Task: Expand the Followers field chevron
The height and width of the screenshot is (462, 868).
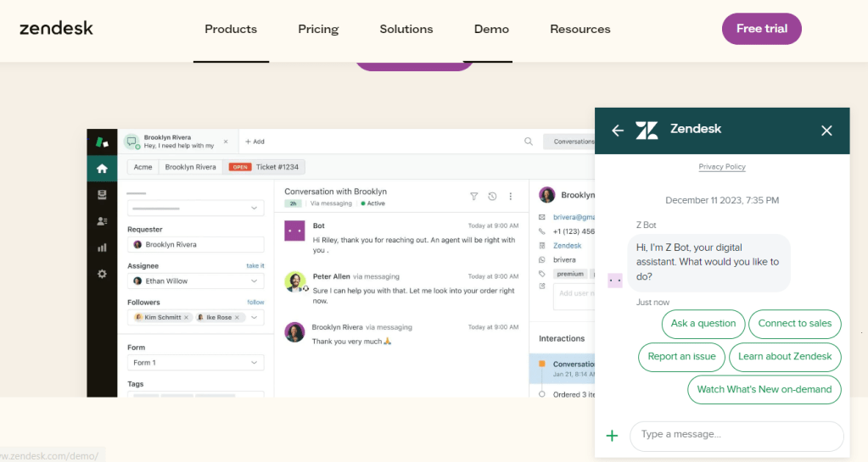Action: coord(255,317)
